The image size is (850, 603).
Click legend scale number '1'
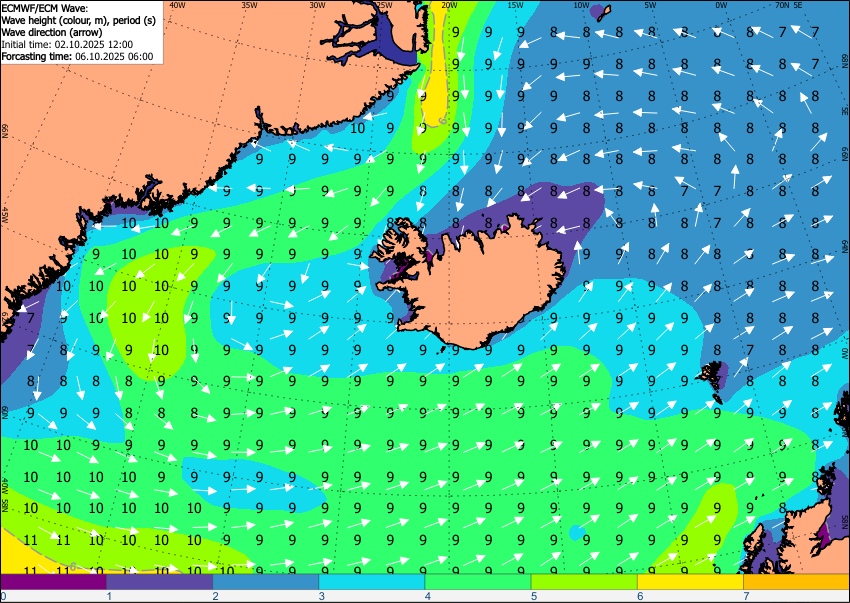[110, 596]
